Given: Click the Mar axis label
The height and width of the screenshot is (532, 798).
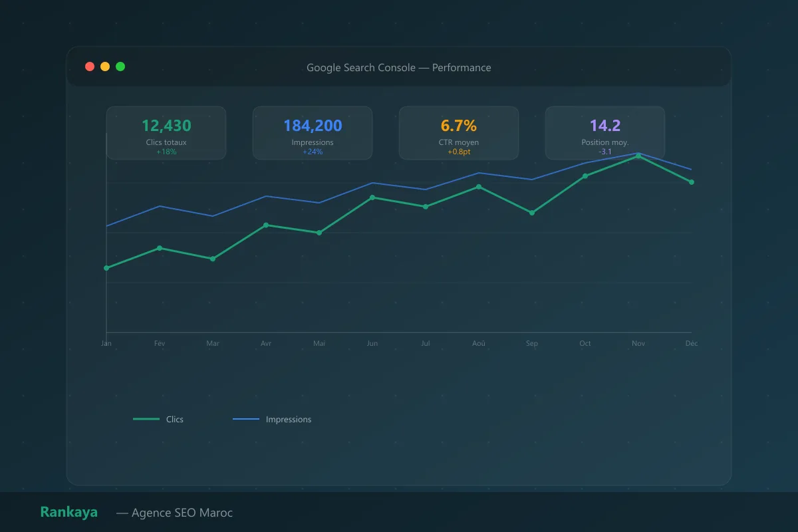Looking at the screenshot, I should [x=213, y=343].
